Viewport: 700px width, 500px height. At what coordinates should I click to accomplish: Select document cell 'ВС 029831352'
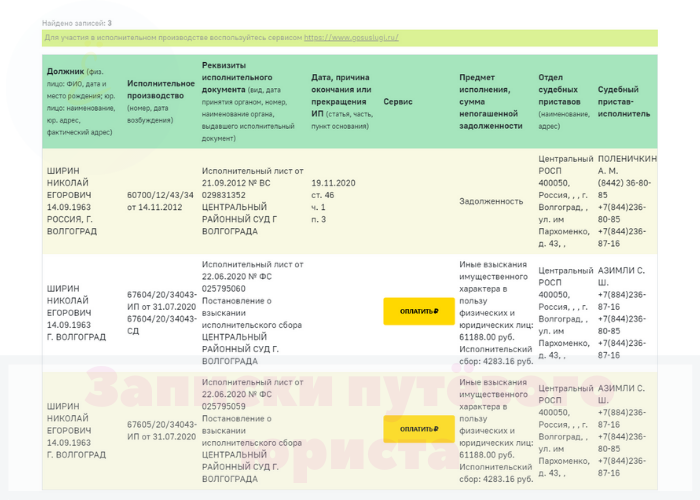coord(252,201)
